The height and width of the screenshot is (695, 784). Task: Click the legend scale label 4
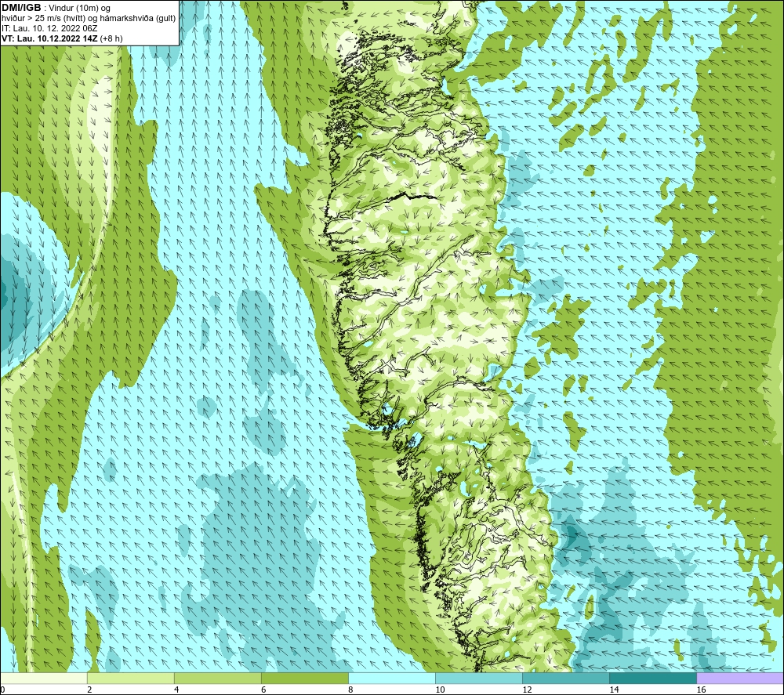point(176,690)
